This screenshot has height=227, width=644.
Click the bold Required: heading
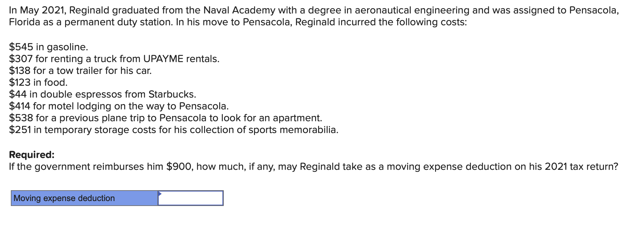32,154
